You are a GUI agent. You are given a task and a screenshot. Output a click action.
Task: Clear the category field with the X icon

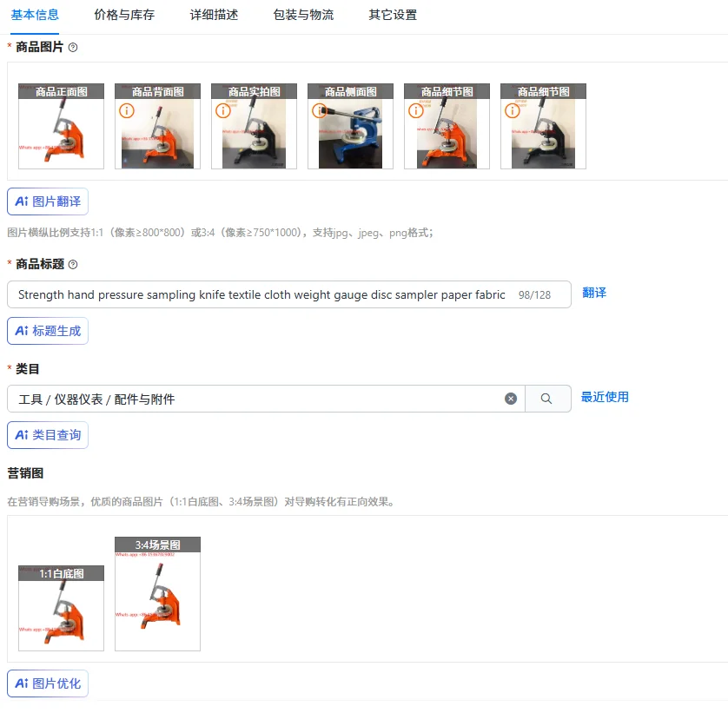point(511,399)
